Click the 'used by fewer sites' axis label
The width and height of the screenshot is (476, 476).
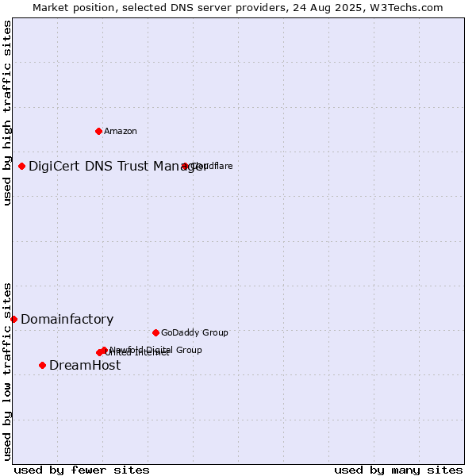pyautogui.click(x=82, y=470)
